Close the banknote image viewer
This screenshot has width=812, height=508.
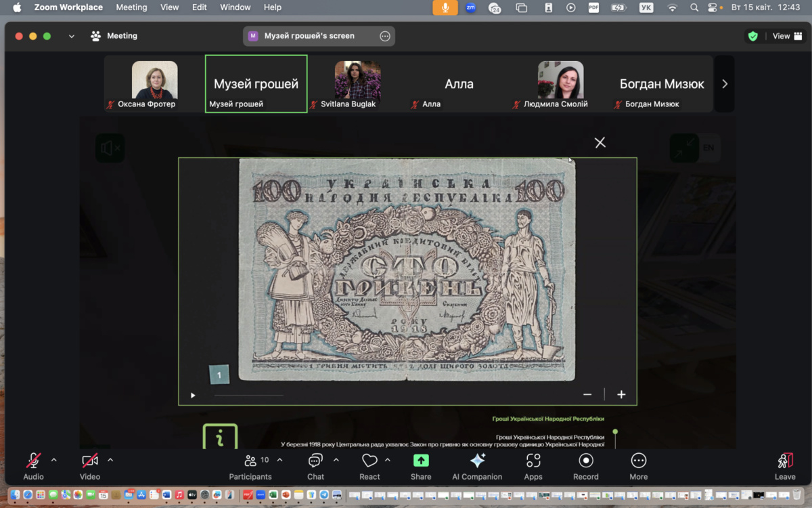[600, 142]
